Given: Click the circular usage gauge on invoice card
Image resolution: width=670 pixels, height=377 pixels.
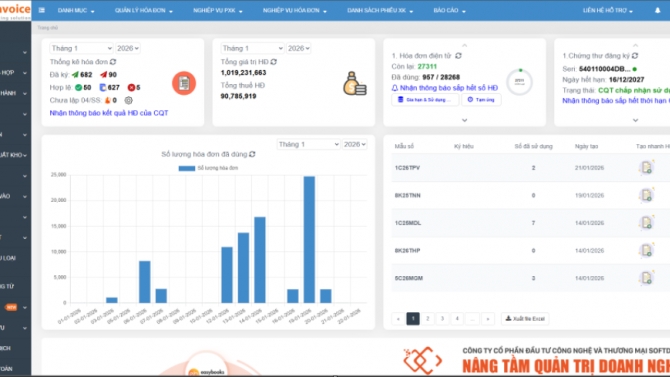Looking at the screenshot, I should pyautogui.click(x=519, y=82).
